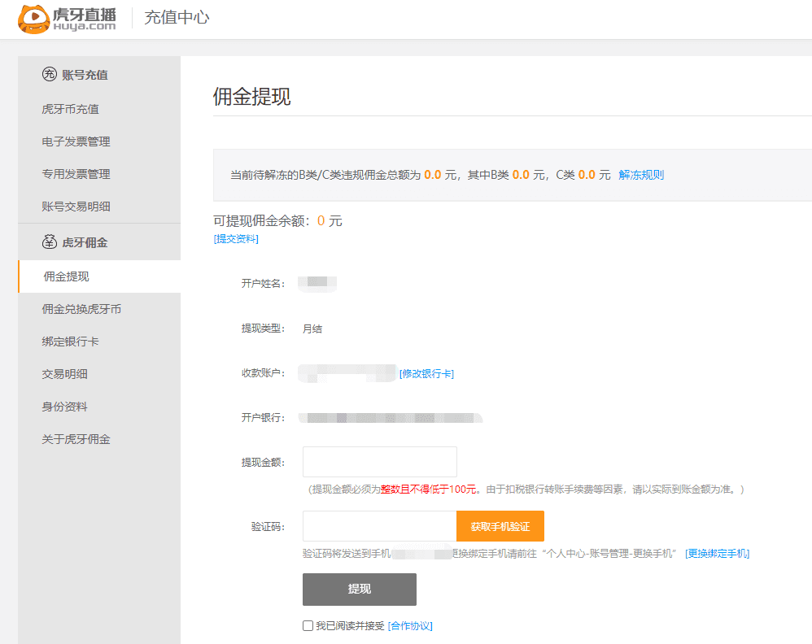Click the 虎牙佣金 money bag icon
Screen dimensions: 812x644
click(50, 242)
